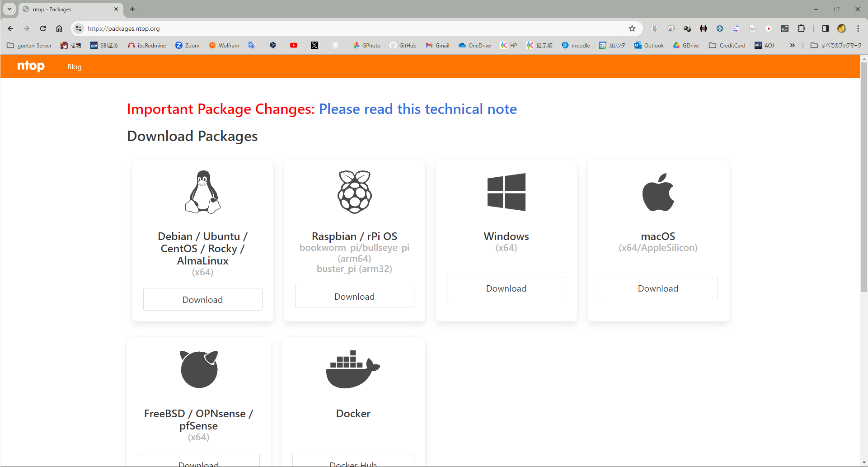This screenshot has width=868, height=467.
Task: Click the Apple macOS logo icon
Action: coord(658,192)
